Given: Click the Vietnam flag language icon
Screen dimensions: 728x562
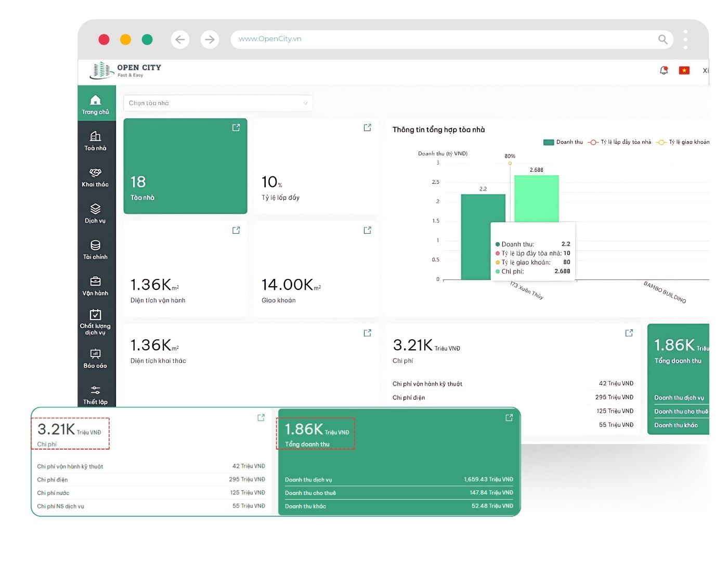Looking at the screenshot, I should pos(684,70).
